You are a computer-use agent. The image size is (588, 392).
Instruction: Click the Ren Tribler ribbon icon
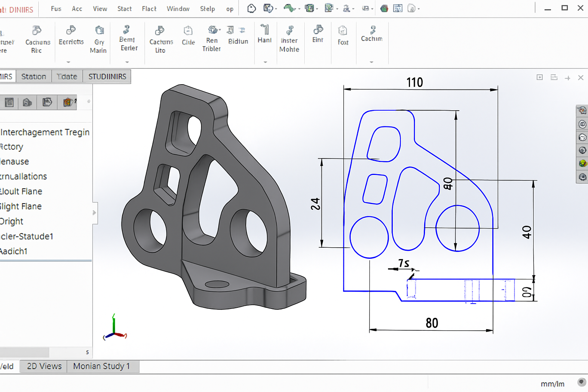(212, 30)
